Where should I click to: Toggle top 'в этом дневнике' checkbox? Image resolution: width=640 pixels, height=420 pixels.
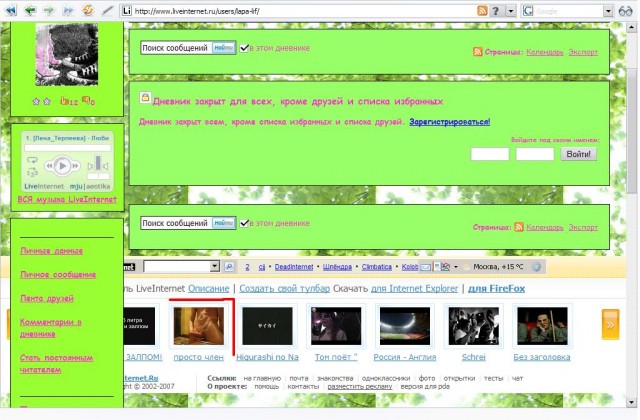pos(244,48)
